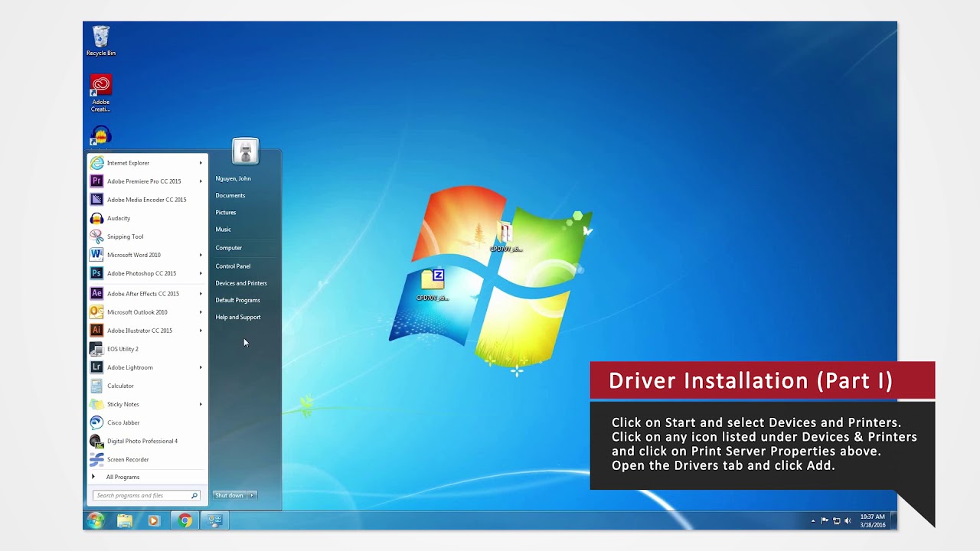Open Google Chrome from the taskbar

185,520
